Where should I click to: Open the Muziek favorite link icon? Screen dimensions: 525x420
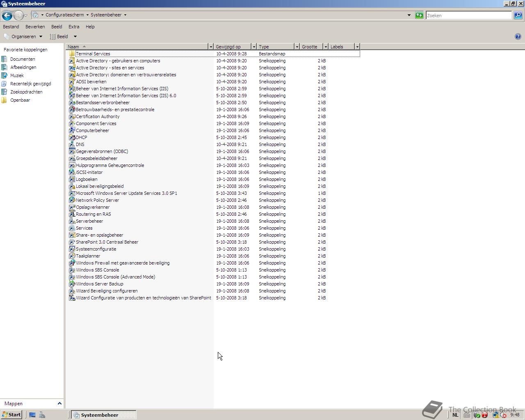coord(4,75)
